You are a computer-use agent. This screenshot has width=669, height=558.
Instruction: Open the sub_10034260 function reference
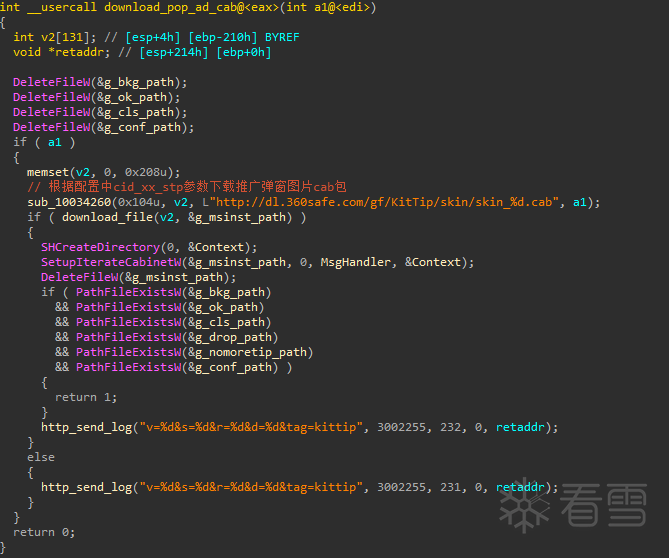[69, 202]
